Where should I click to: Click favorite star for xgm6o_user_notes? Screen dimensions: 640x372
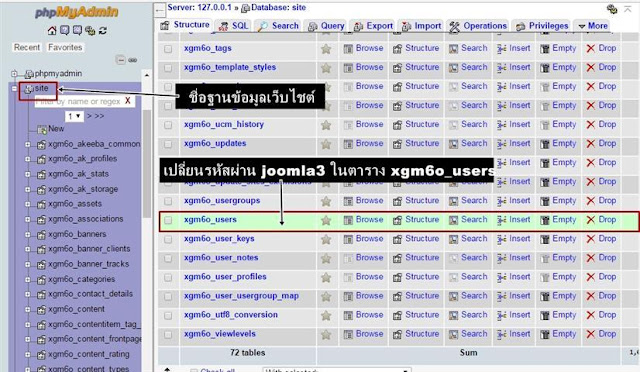pyautogui.click(x=326, y=258)
